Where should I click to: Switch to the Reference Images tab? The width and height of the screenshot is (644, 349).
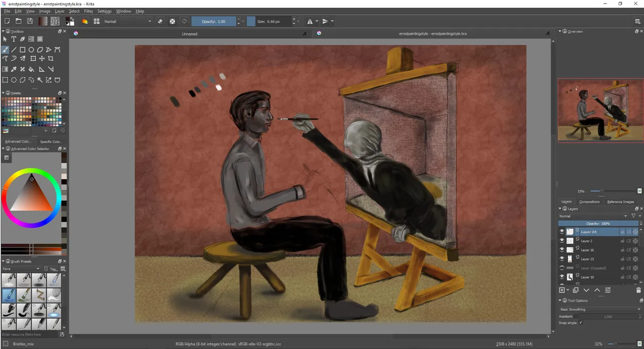pos(620,201)
